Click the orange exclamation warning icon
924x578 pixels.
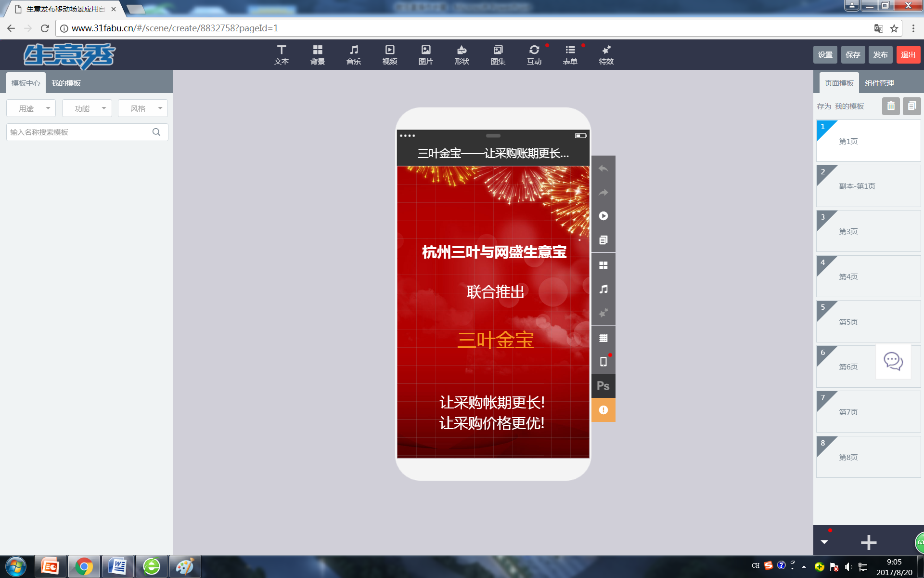click(x=603, y=410)
